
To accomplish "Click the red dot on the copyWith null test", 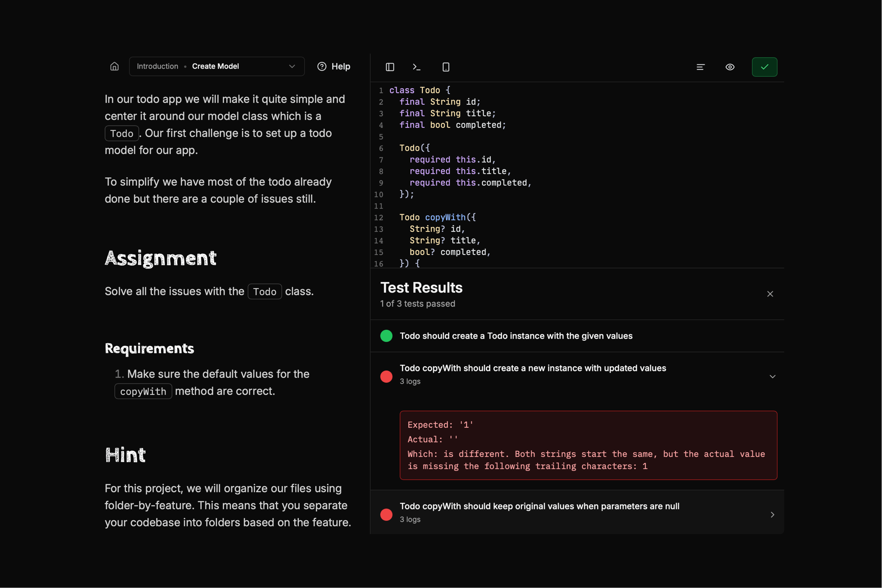I will (x=386, y=514).
